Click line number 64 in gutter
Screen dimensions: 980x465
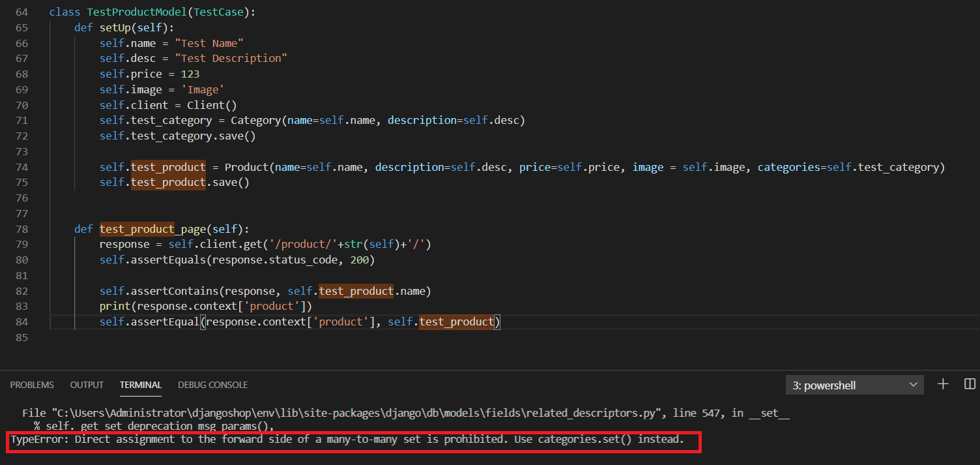22,12
